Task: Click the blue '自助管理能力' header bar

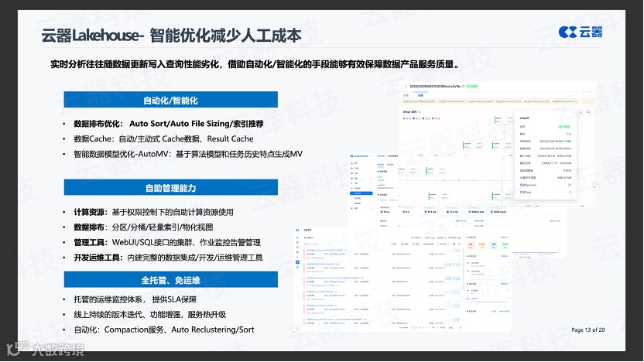Action: [170, 187]
